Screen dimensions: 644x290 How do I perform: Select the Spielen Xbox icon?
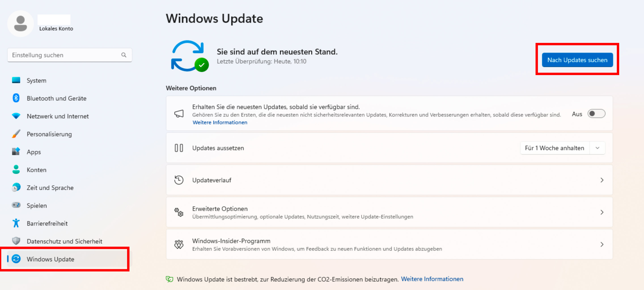pos(16,205)
